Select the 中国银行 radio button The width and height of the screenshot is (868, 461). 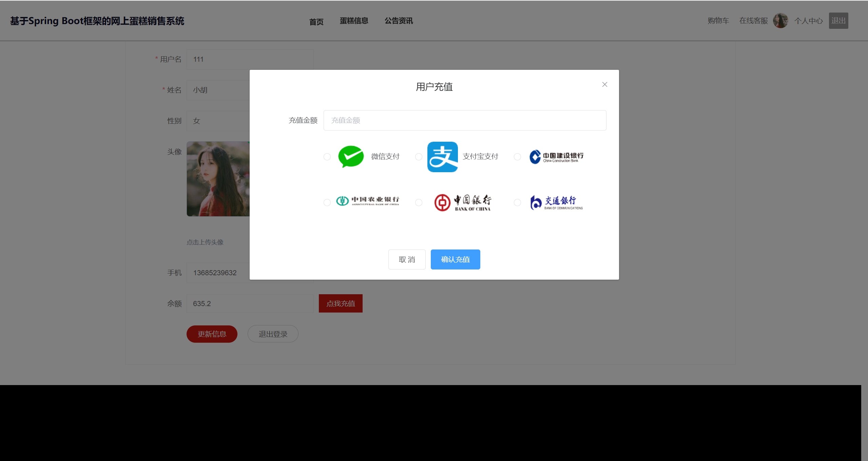click(x=419, y=202)
